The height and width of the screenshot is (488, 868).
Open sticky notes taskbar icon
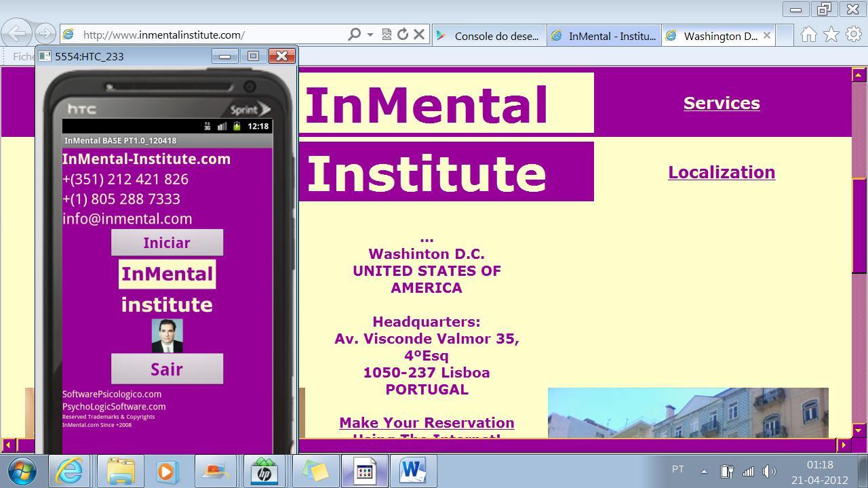tap(315, 470)
